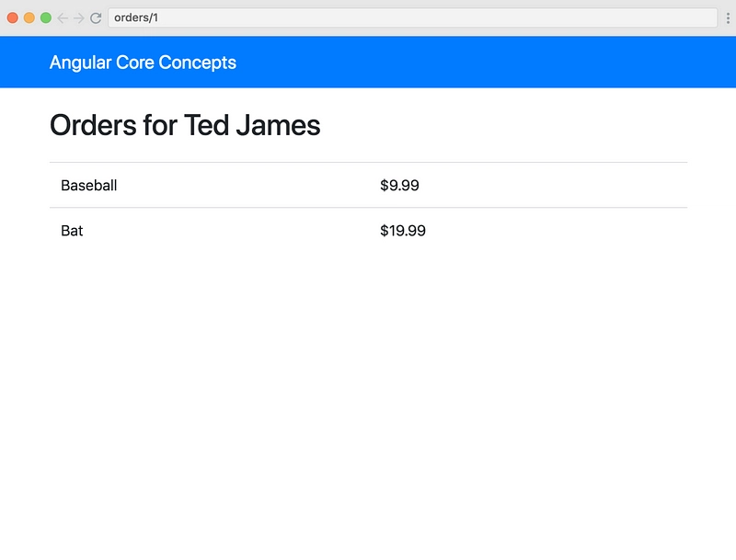The width and height of the screenshot is (736, 560).
Task: Click the word James in heading
Action: 278,125
